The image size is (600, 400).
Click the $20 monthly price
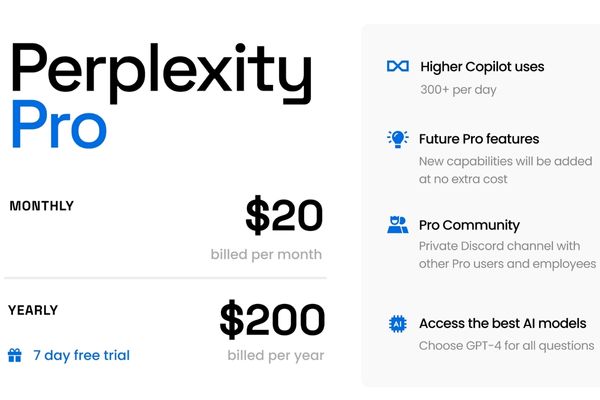coord(284,216)
